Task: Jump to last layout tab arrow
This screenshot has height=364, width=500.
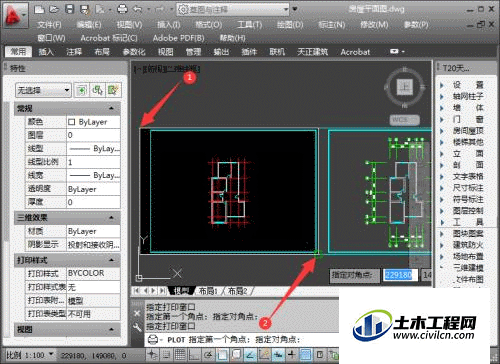Action: pos(162,291)
